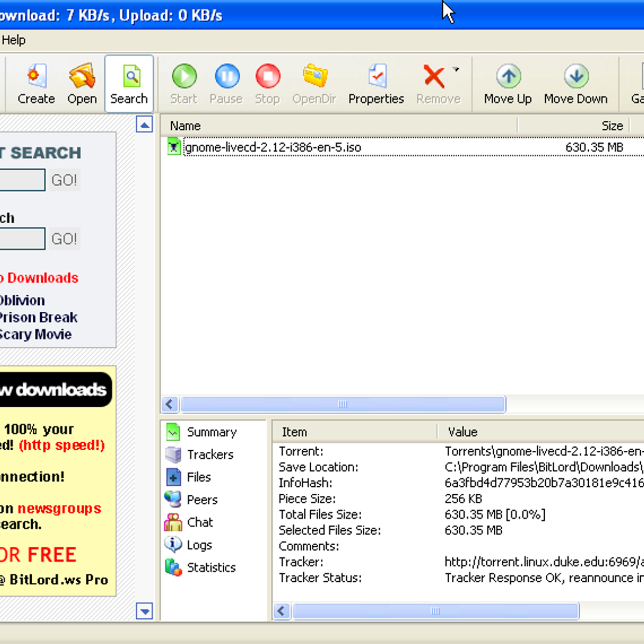644x644 pixels.
Task: Start the torrent with the green Start icon
Action: pyautogui.click(x=184, y=84)
